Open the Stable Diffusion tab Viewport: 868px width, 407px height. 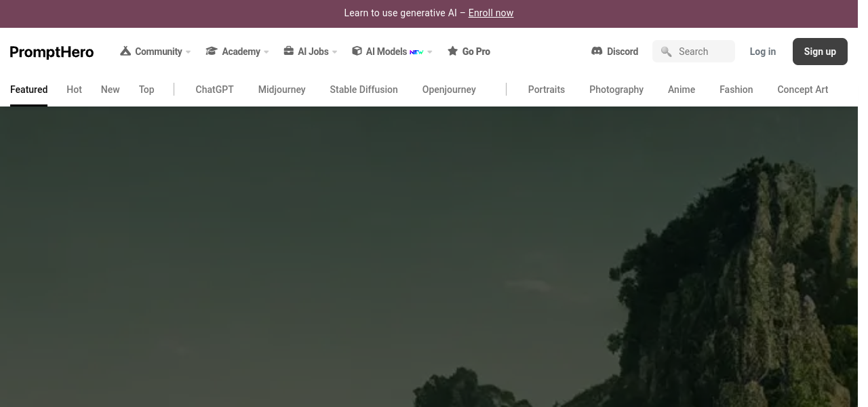click(363, 90)
